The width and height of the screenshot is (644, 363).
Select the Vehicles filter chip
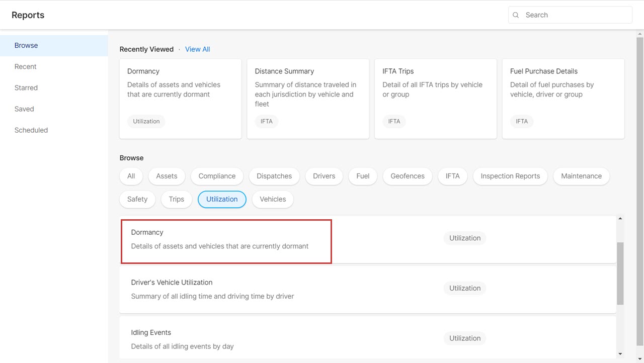[273, 199]
